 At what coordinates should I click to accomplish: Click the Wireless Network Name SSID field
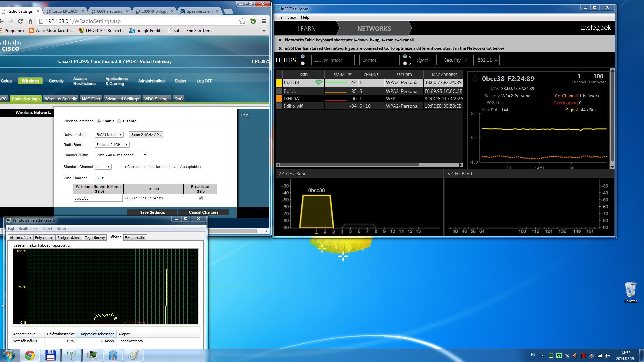click(x=98, y=198)
